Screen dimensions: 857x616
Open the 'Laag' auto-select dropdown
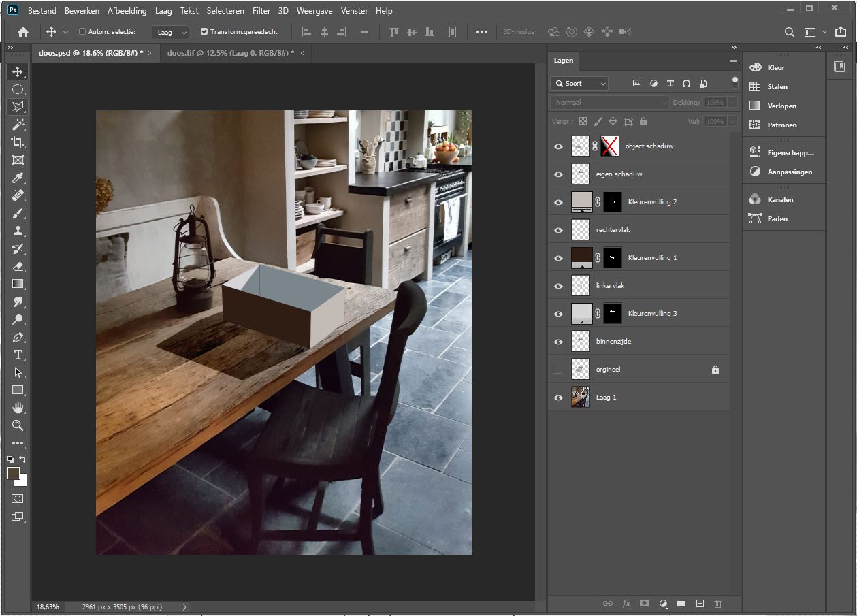pos(170,32)
